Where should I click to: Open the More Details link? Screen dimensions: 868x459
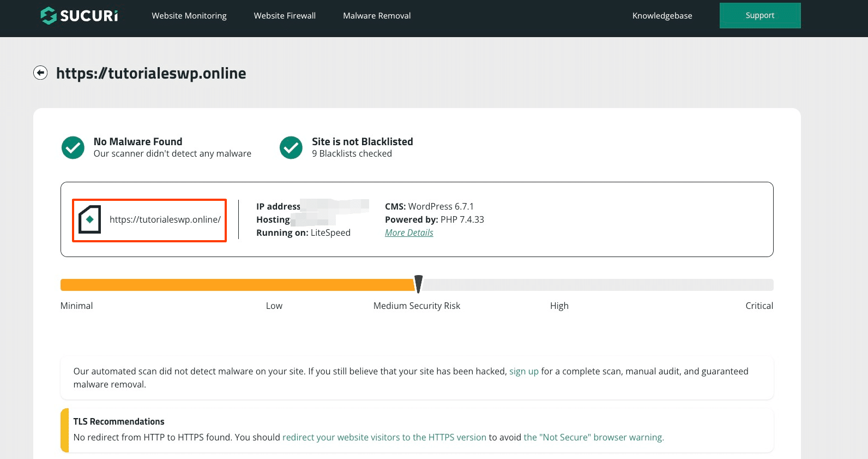coord(409,233)
